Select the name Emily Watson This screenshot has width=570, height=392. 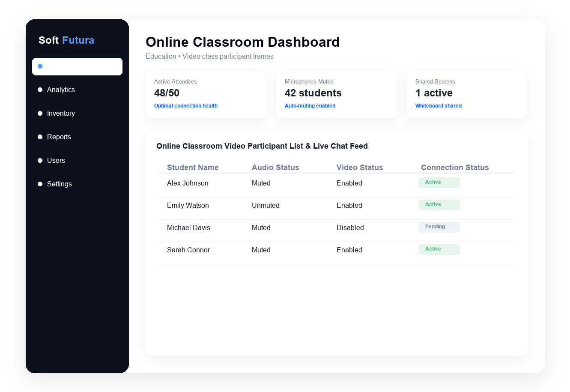pos(188,205)
